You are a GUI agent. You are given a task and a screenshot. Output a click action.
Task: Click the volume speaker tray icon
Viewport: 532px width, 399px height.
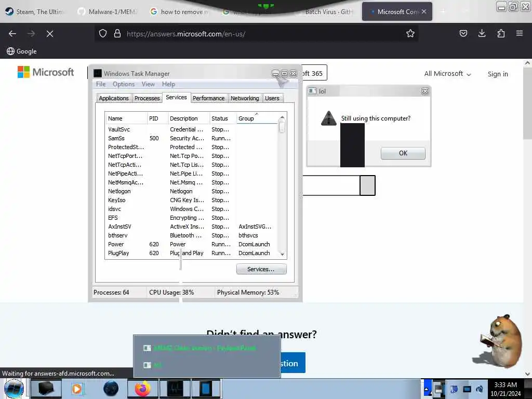coord(480,389)
